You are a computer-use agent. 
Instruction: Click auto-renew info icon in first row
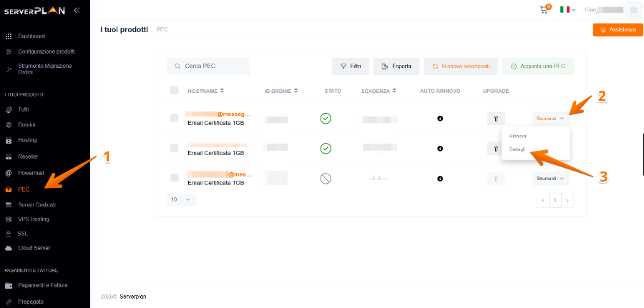439,118
